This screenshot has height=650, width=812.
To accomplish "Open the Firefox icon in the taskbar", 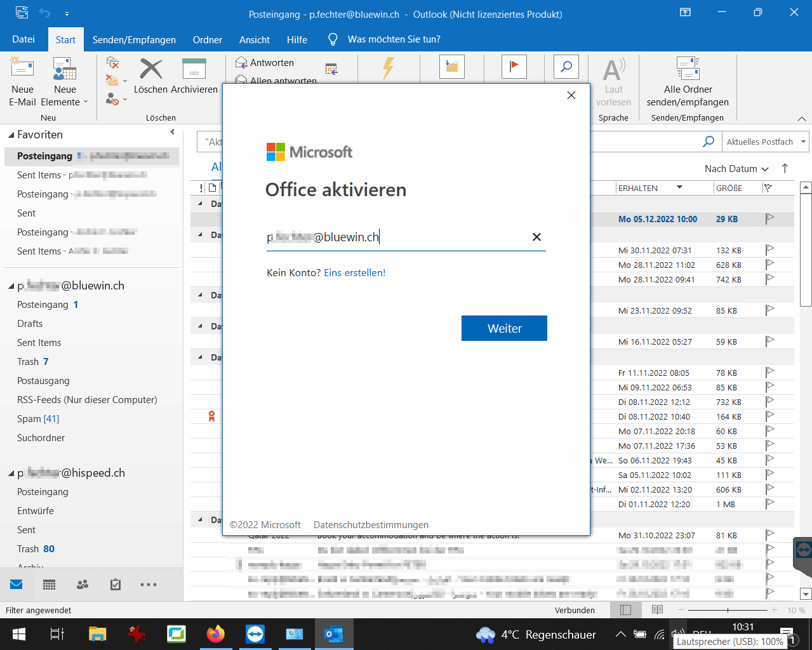I will 216,634.
